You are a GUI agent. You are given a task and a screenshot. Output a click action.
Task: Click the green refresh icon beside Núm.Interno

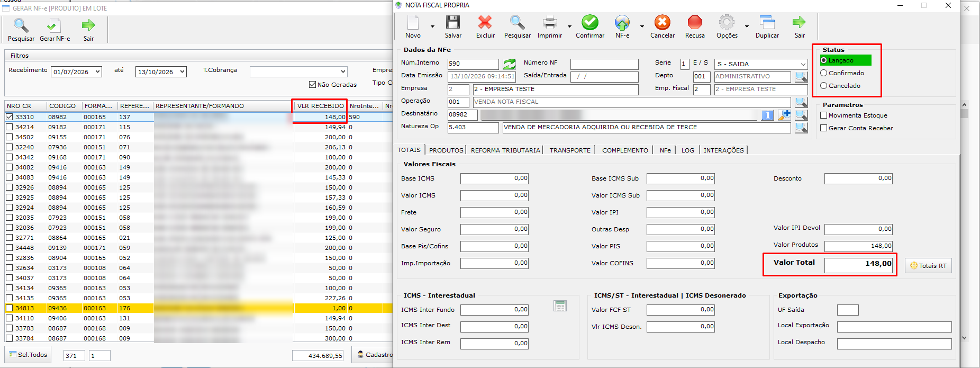(x=509, y=64)
